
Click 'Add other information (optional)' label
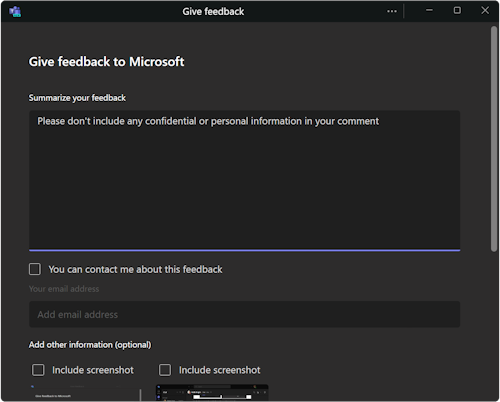(x=90, y=345)
